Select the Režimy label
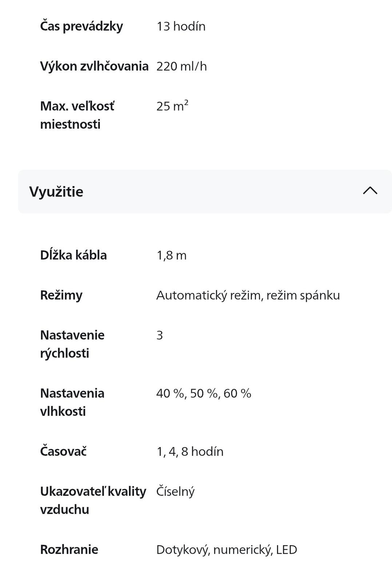Image resolution: width=392 pixels, height=583 pixels. 61,295
